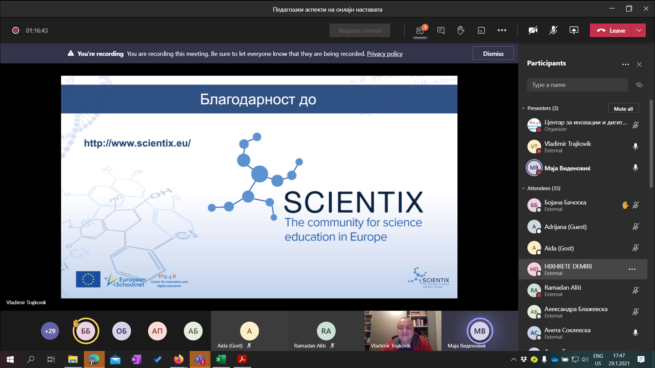Viewport: 655px width, 368px height.
Task: Open Participants panel more options menu
Action: tap(625, 64)
